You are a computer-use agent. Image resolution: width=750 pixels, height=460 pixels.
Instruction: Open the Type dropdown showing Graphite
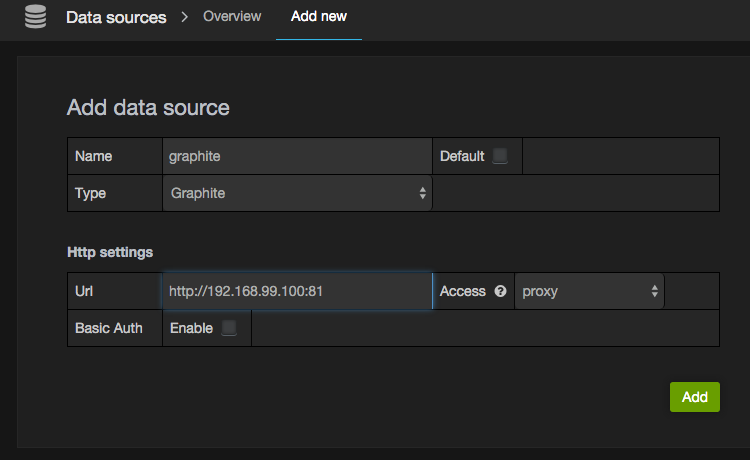(x=297, y=193)
